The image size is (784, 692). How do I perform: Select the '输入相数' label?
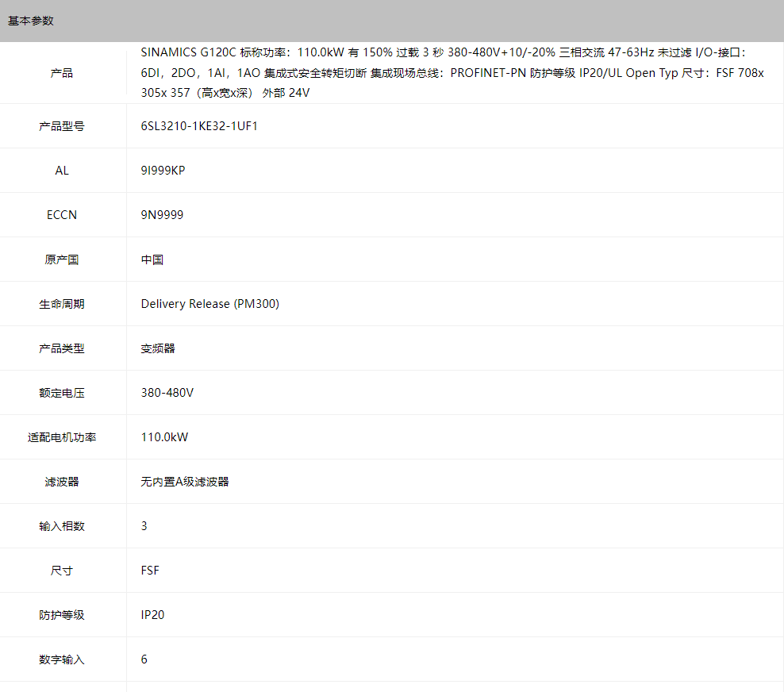(x=62, y=526)
